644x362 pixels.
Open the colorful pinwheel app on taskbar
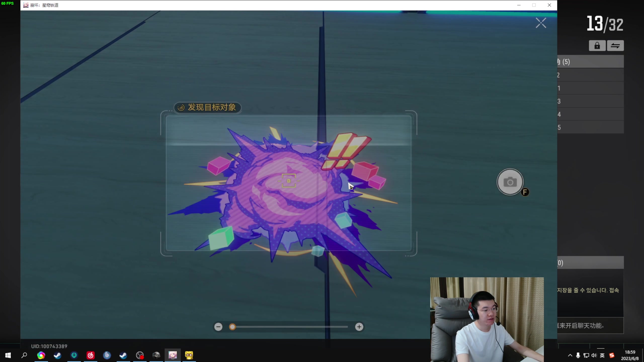41,355
